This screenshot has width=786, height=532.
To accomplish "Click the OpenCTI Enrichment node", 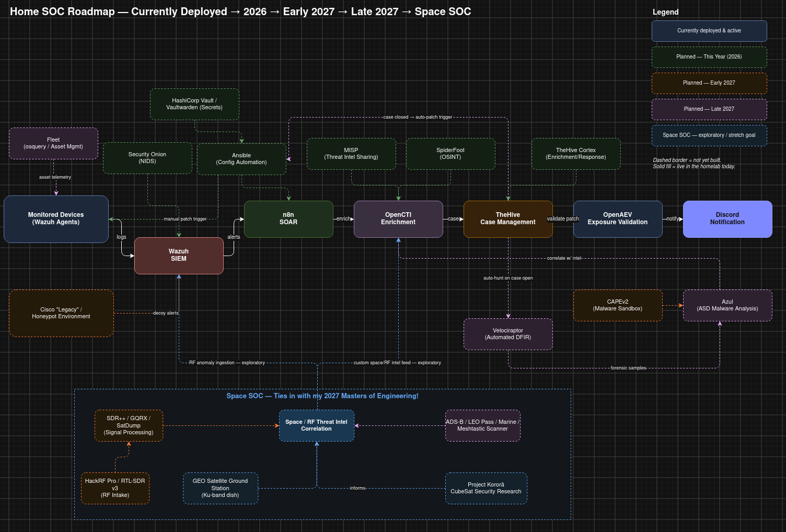I will click(x=398, y=219).
